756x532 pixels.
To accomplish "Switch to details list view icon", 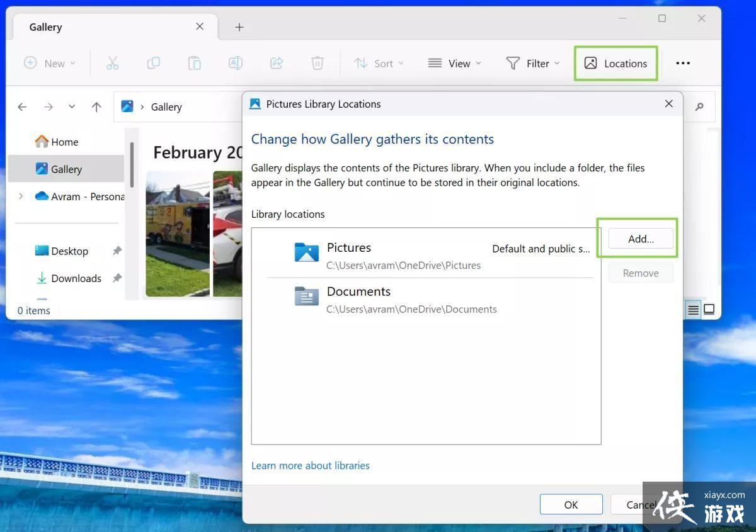I will tap(693, 310).
